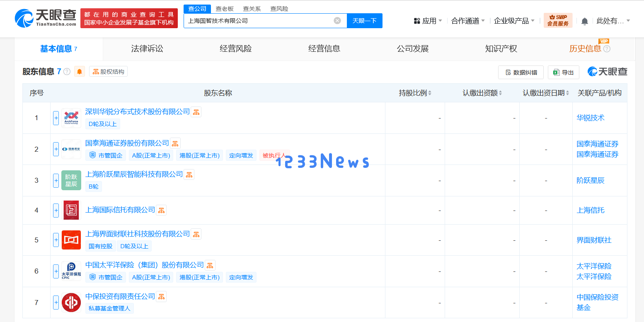Image resolution: width=644 pixels, height=322 pixels.
Task: Switch to the 知识产权 tab
Action: (501, 49)
